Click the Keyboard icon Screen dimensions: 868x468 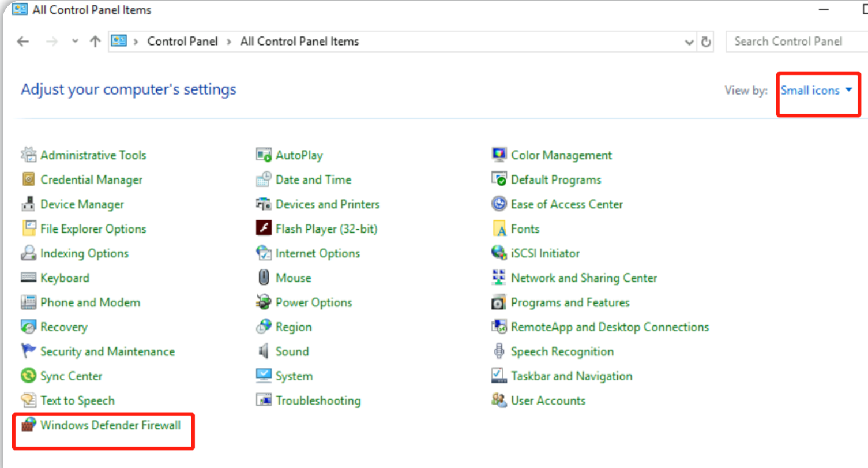(x=29, y=278)
